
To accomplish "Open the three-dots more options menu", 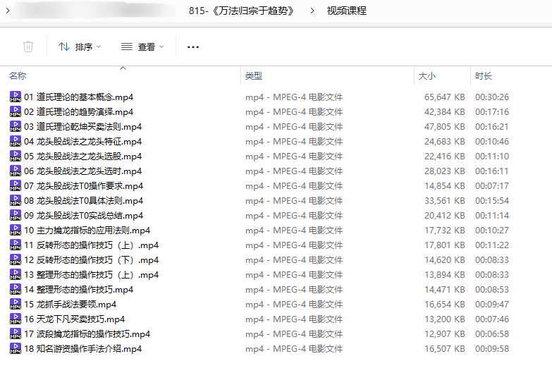I will tap(193, 47).
